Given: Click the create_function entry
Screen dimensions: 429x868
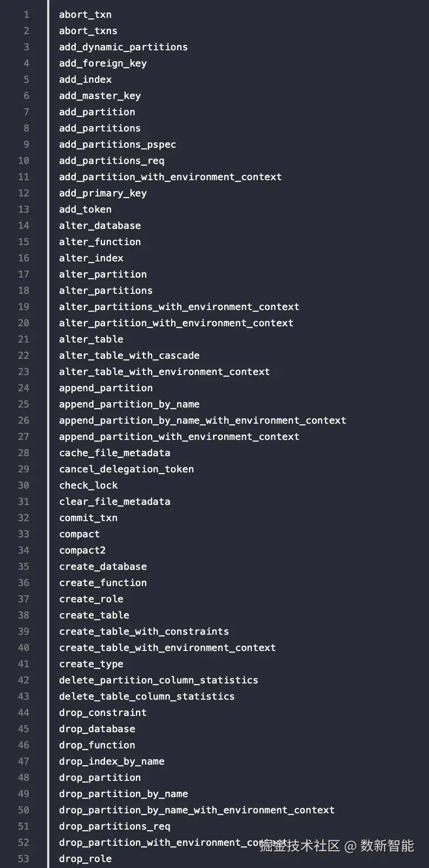Looking at the screenshot, I should pyautogui.click(x=102, y=583).
